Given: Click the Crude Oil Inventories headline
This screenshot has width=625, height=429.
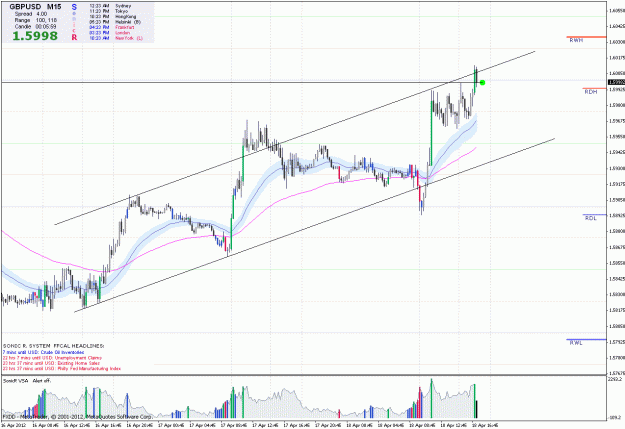Looking at the screenshot, I should [43, 352].
